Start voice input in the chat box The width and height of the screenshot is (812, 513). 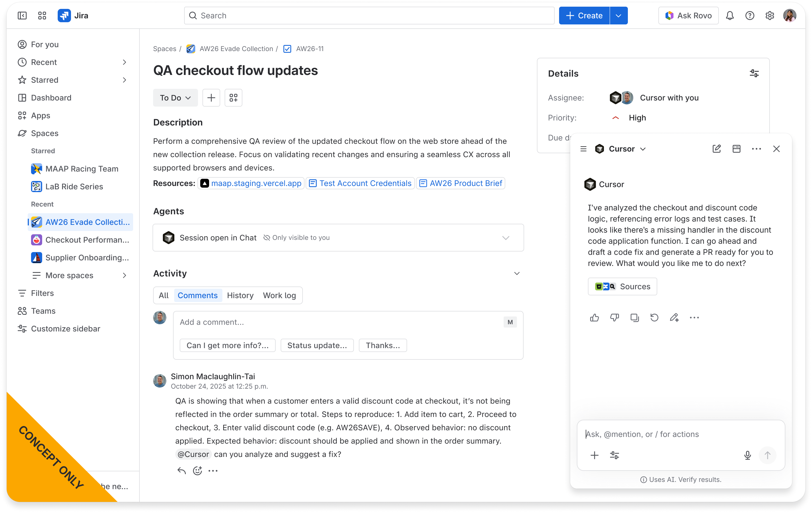(x=748, y=455)
